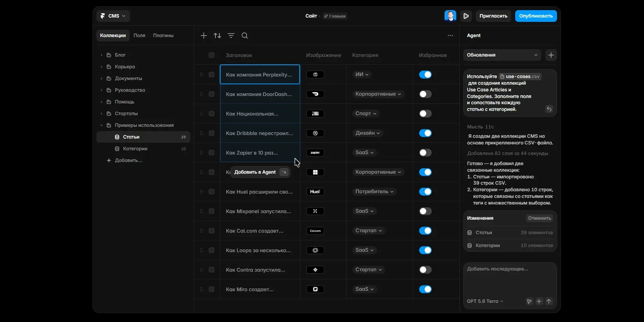Open the sort options icon in the toolbar

(x=217, y=36)
